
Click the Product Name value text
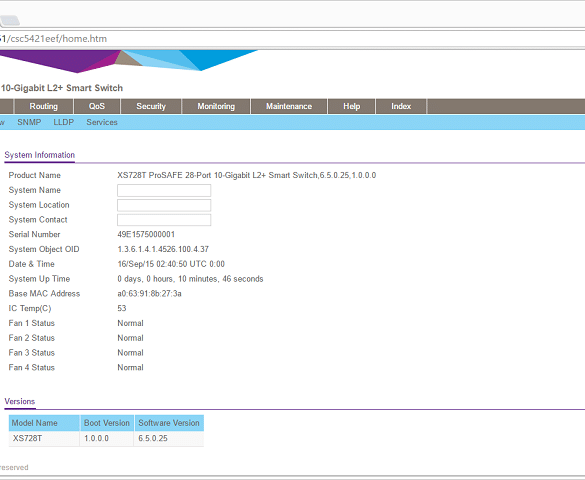click(x=247, y=175)
